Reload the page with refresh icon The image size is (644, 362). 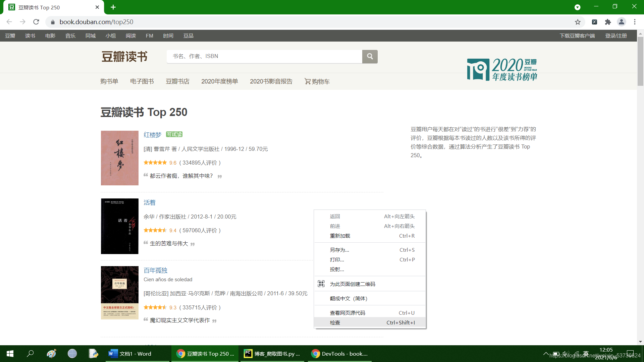coord(36,22)
